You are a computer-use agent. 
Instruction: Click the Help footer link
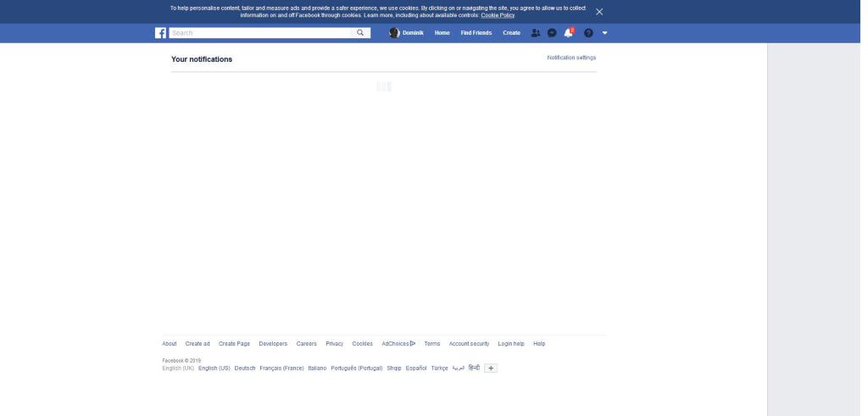[x=539, y=343]
